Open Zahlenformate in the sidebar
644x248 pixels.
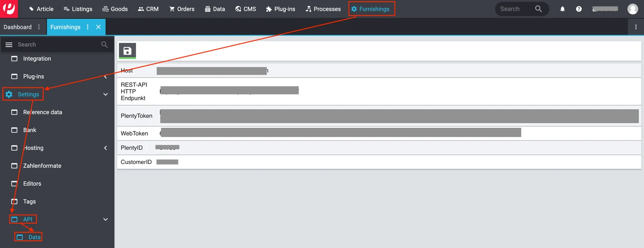42,166
